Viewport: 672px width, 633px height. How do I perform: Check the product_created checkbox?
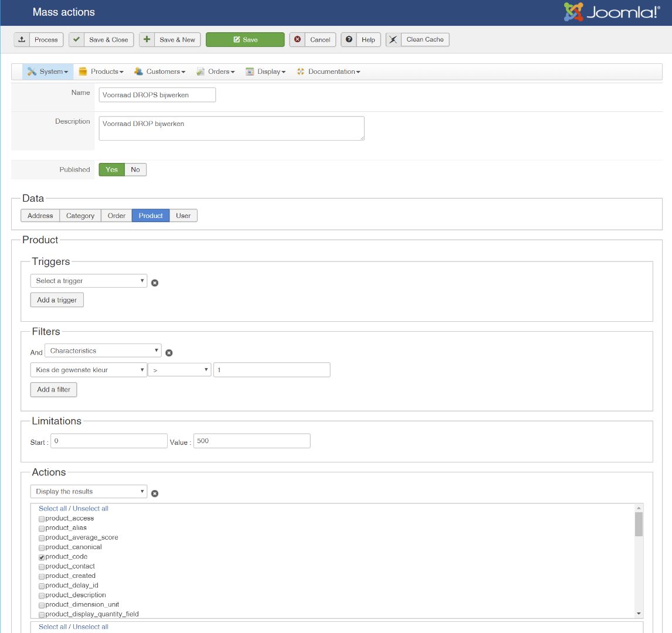tap(42, 577)
